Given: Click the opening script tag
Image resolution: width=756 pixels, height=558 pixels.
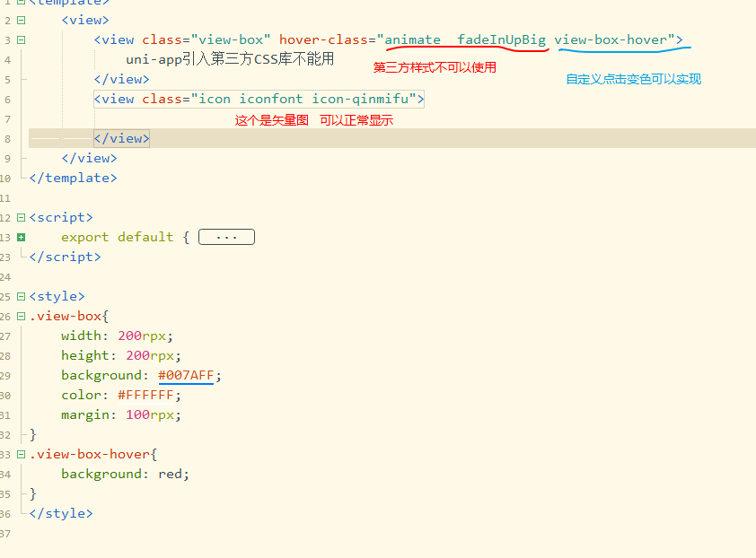Looking at the screenshot, I should click(x=61, y=217).
